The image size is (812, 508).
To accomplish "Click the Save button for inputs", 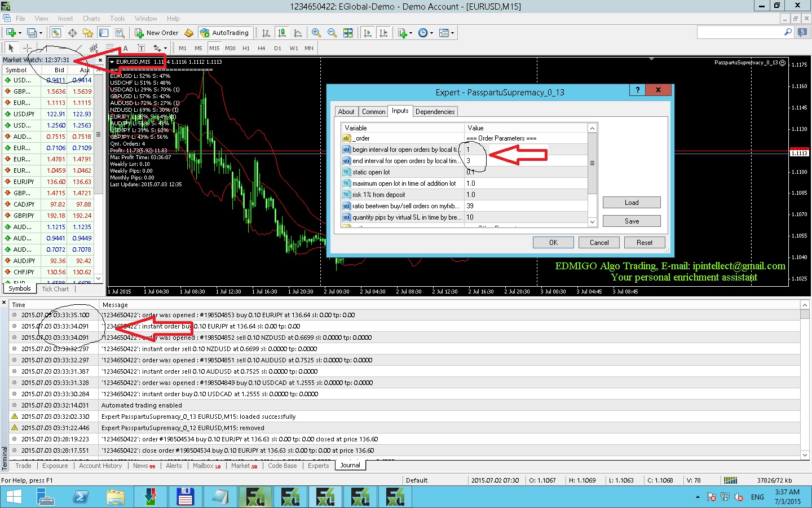I will tap(632, 221).
